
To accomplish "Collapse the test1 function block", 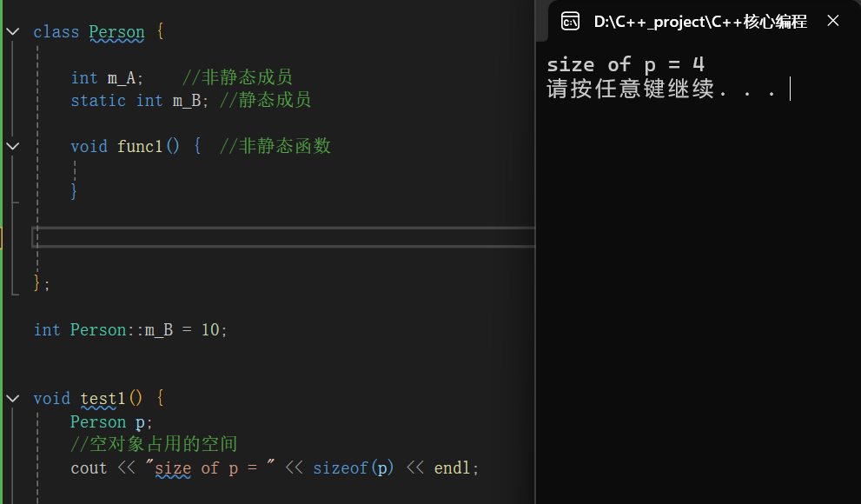I will point(13,399).
